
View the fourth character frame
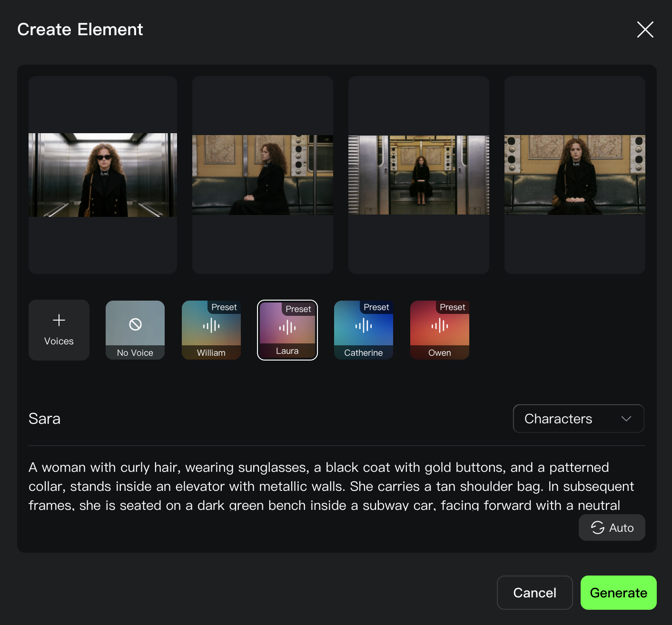pos(574,175)
